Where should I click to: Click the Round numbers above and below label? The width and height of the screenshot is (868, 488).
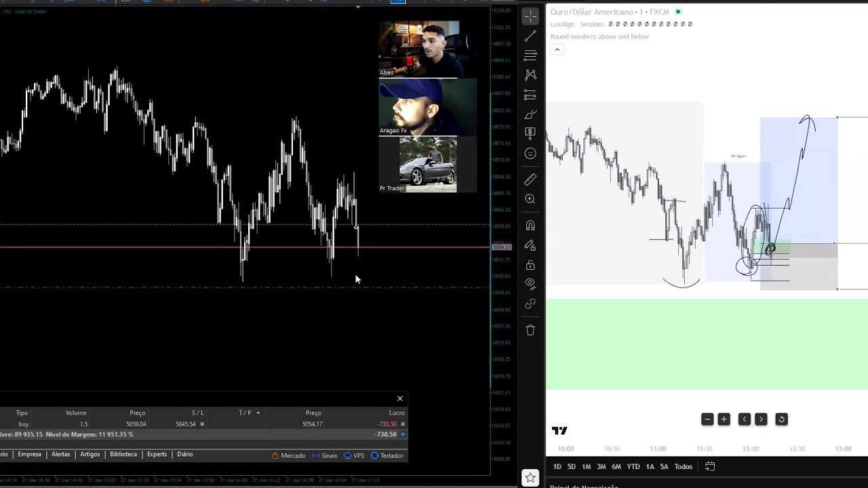[x=599, y=37]
